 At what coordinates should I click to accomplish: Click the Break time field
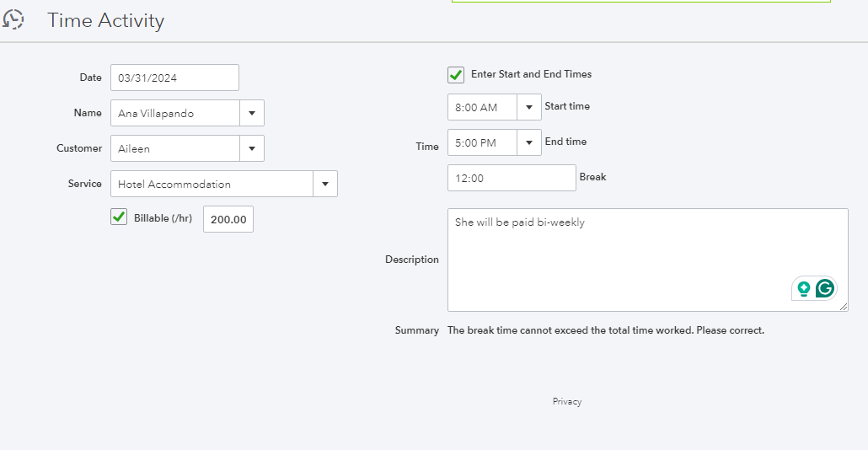point(512,178)
